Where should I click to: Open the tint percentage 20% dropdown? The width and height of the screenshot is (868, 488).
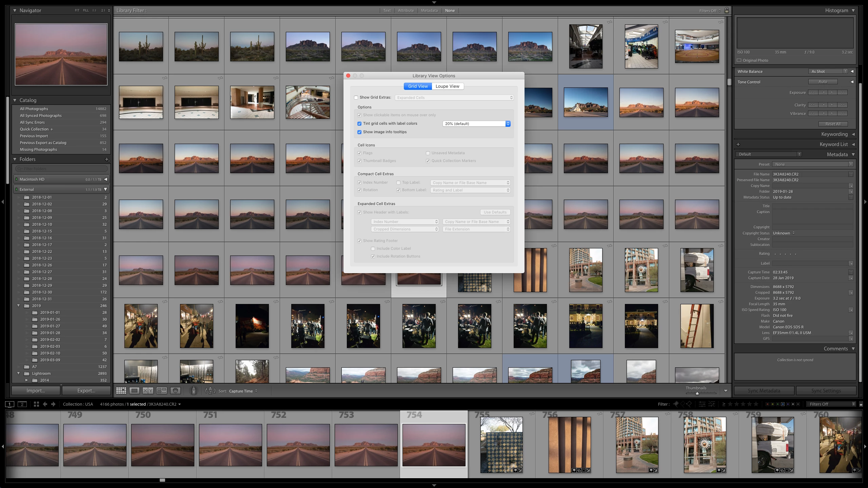coord(476,124)
